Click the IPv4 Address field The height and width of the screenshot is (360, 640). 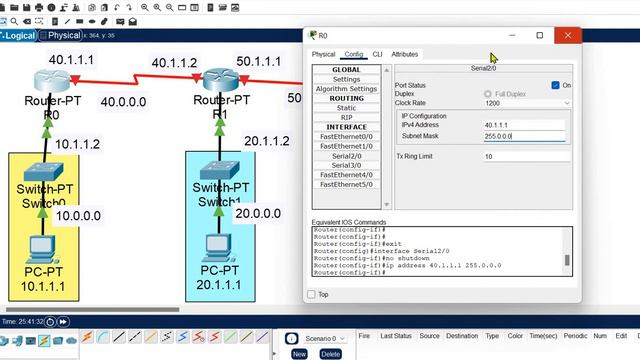524,125
